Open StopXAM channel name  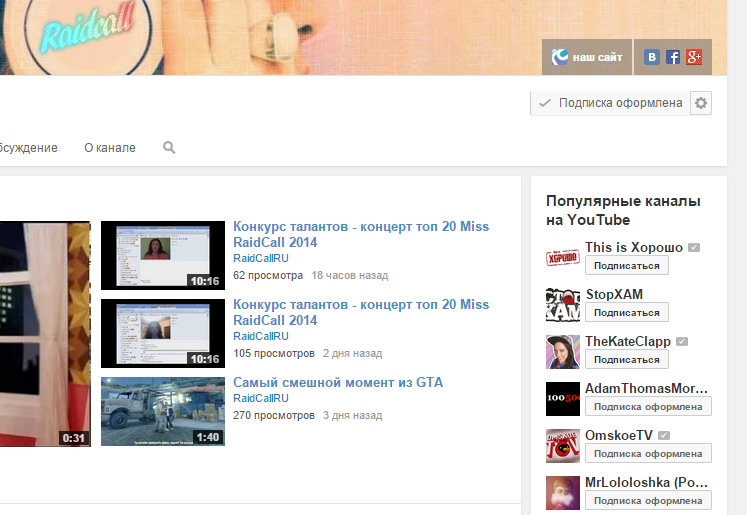click(614, 294)
